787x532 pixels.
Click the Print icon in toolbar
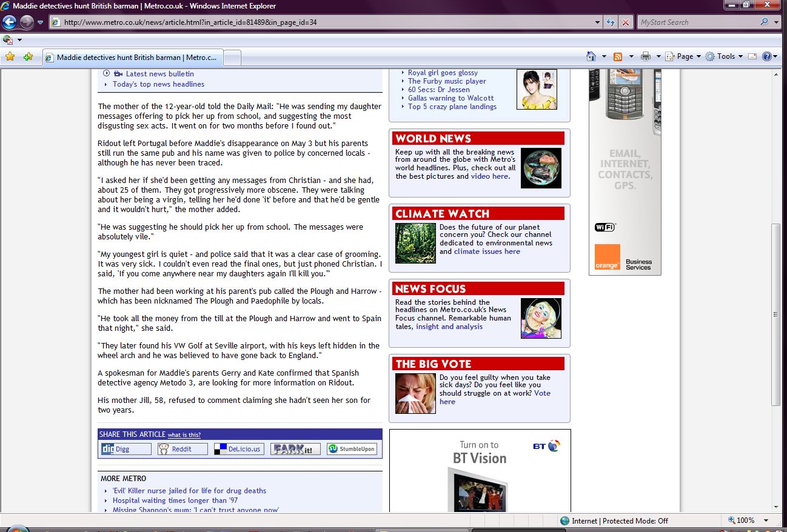coord(646,56)
